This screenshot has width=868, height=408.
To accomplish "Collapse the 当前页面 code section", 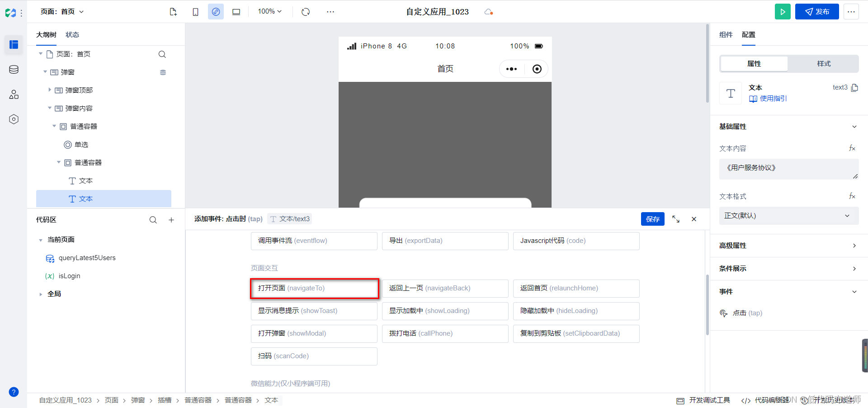I will tap(41, 240).
